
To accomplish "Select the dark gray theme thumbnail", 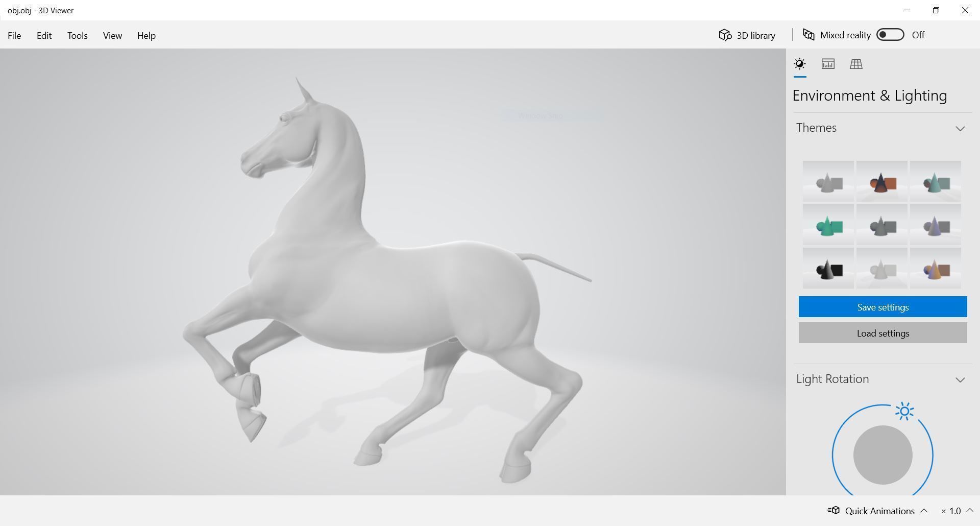I will (x=882, y=225).
